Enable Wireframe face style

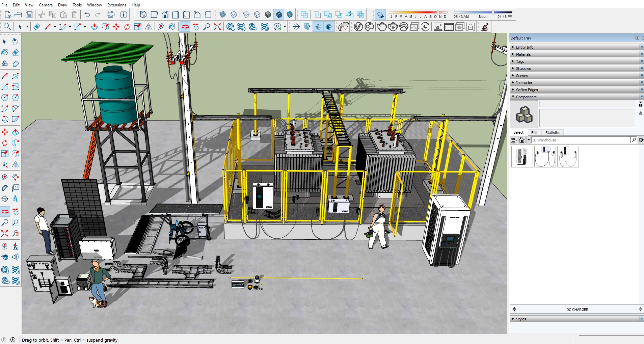[x=246, y=15]
